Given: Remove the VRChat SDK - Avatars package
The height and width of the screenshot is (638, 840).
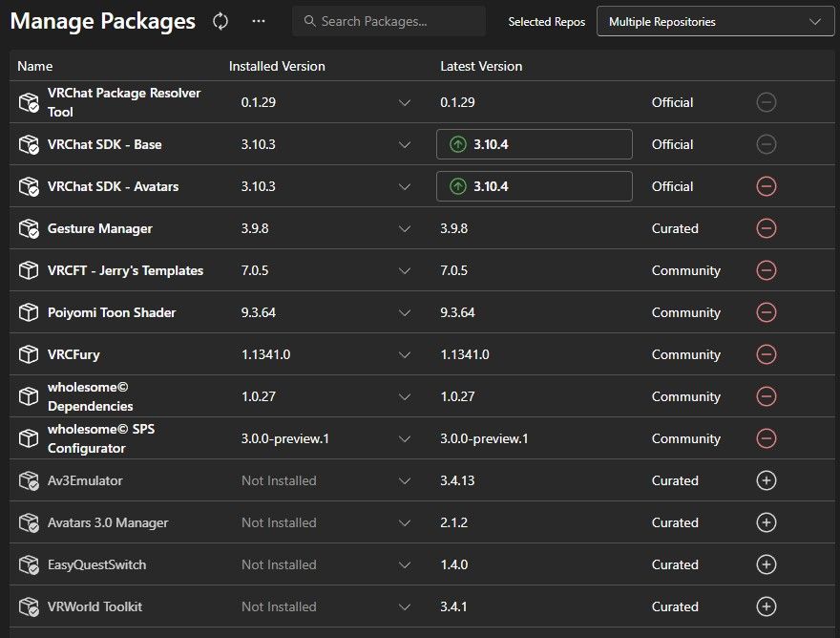Looking at the screenshot, I should click(x=766, y=186).
